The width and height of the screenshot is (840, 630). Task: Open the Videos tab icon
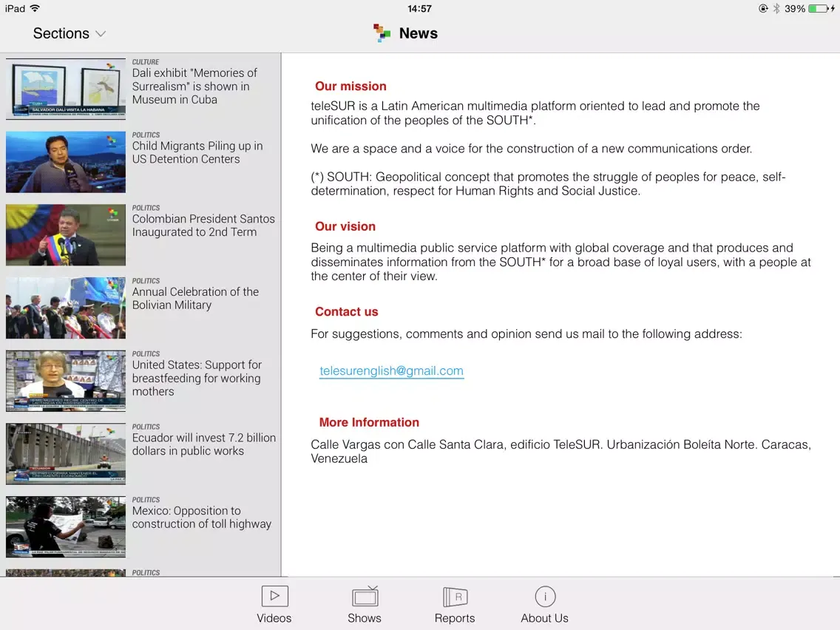click(x=275, y=596)
